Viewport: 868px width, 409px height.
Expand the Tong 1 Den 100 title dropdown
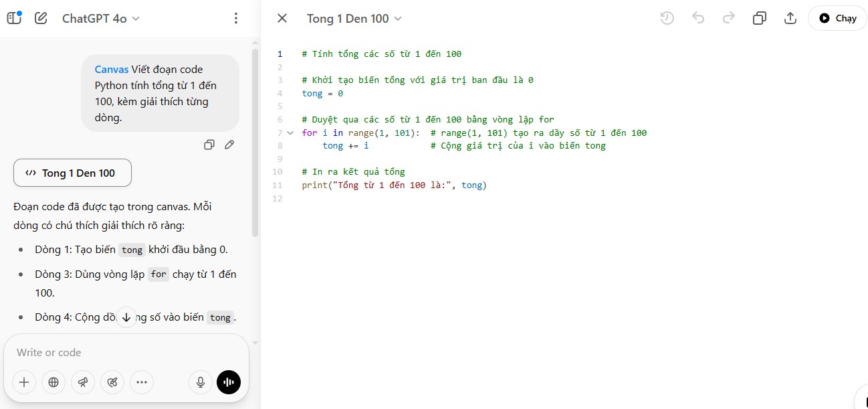tap(354, 19)
